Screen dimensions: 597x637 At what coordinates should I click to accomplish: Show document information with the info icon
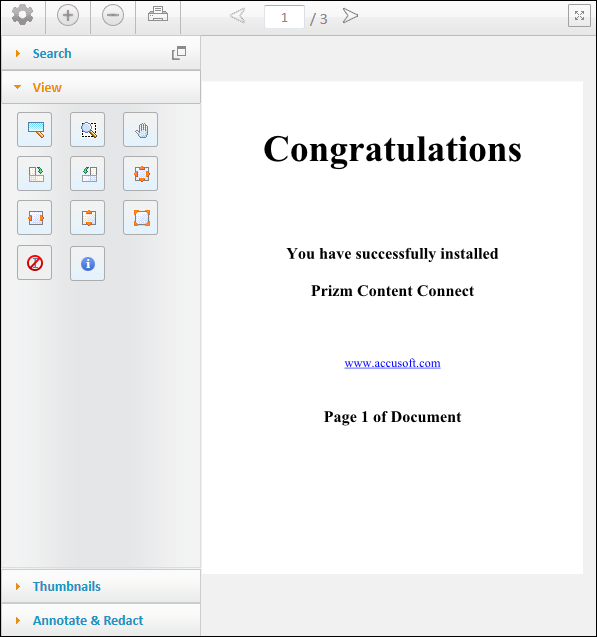(87, 263)
